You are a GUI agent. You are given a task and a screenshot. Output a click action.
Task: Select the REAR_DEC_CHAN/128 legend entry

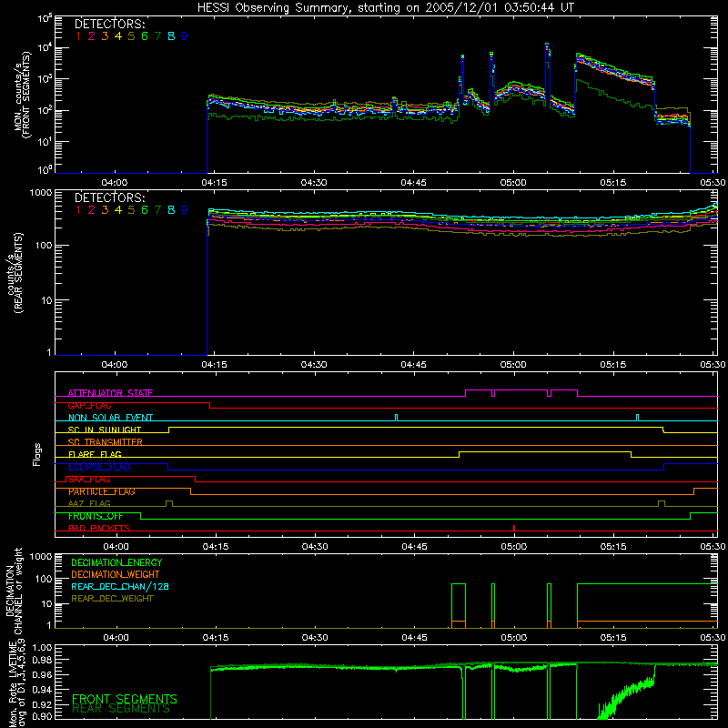point(120,586)
